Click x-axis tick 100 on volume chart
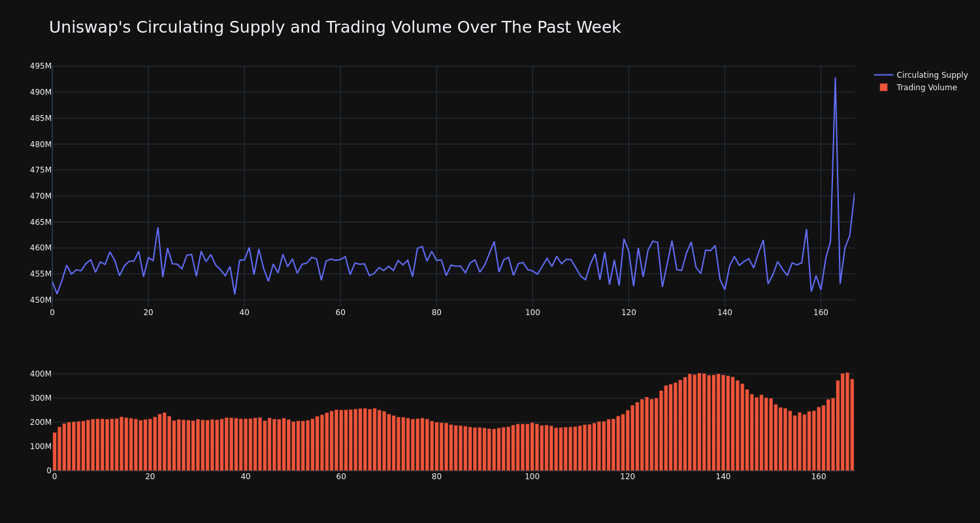 click(532, 477)
